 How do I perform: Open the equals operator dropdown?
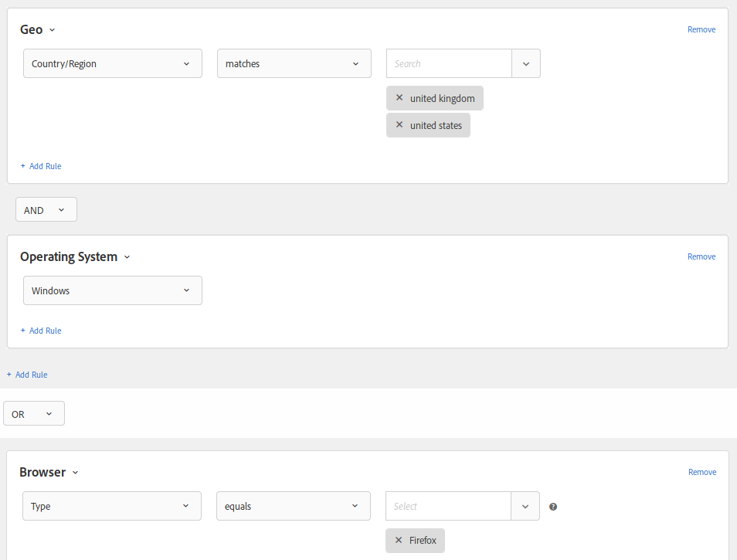294,506
